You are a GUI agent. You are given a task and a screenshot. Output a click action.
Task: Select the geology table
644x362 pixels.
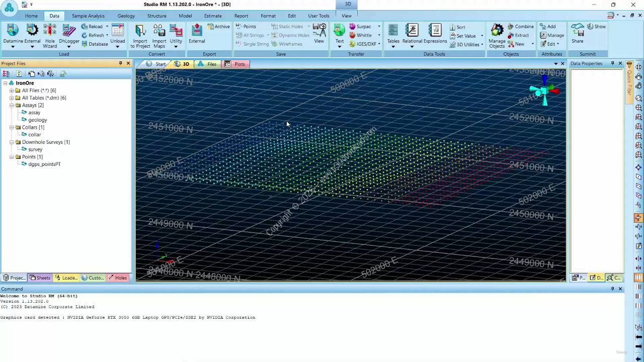(37, 120)
